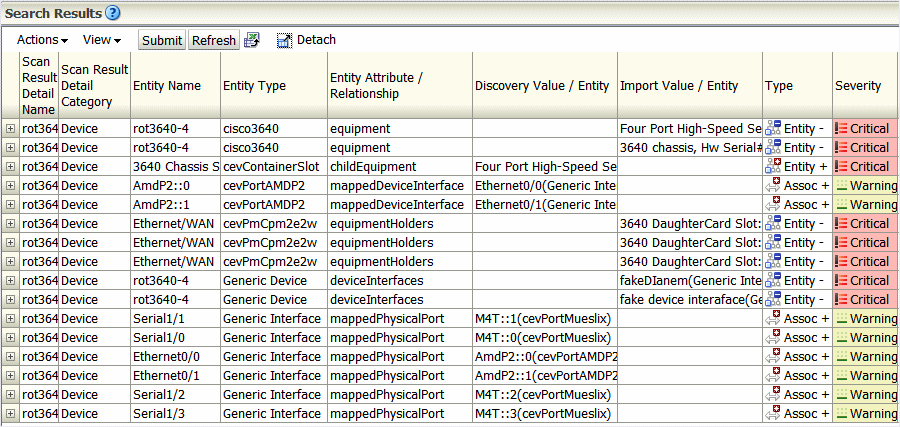The height and width of the screenshot is (427, 900).
Task: Select 'M4T::2(cevPortMueslix)' cell
Action: (x=545, y=394)
